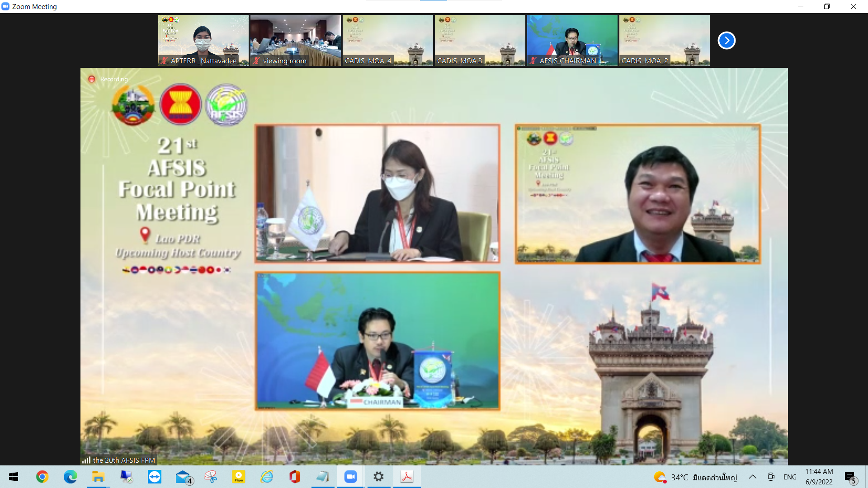Viewport: 868px width, 488px height.
Task: Open Microsoft Office from the taskbar
Action: [x=295, y=477]
